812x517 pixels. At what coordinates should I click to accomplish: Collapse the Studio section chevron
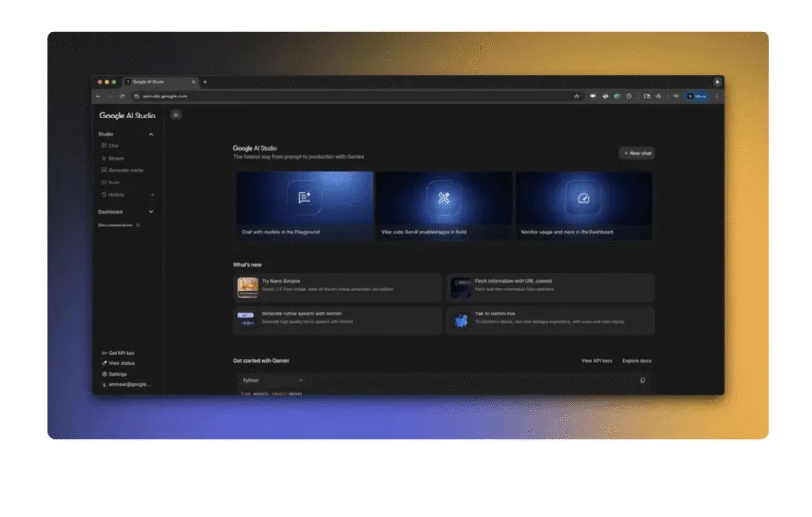(151, 134)
